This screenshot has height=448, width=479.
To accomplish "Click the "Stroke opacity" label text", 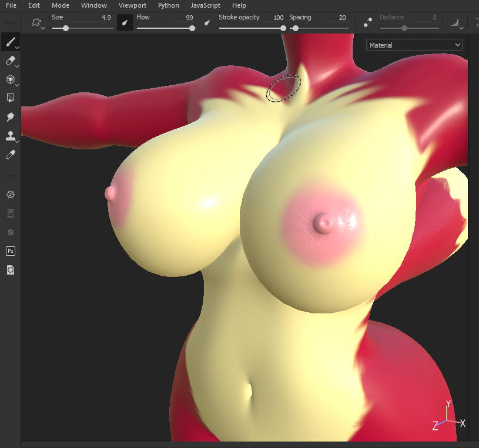I will coord(239,18).
